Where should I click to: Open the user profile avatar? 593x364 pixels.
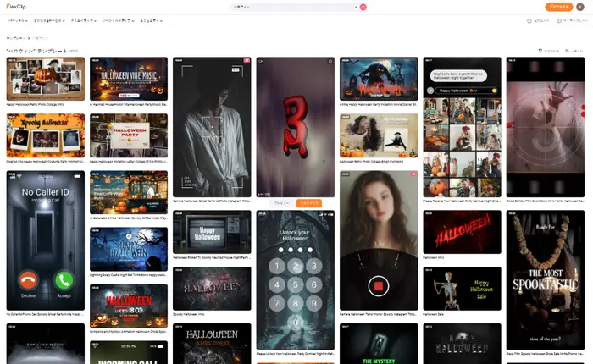click(579, 7)
